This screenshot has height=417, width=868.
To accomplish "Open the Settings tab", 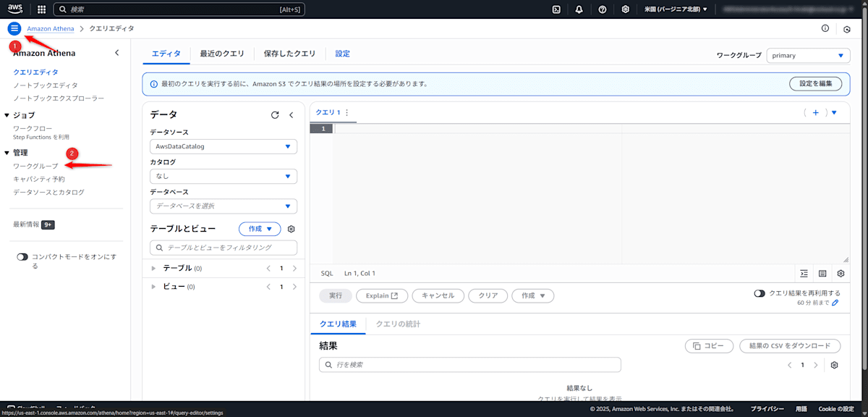I will [x=342, y=54].
